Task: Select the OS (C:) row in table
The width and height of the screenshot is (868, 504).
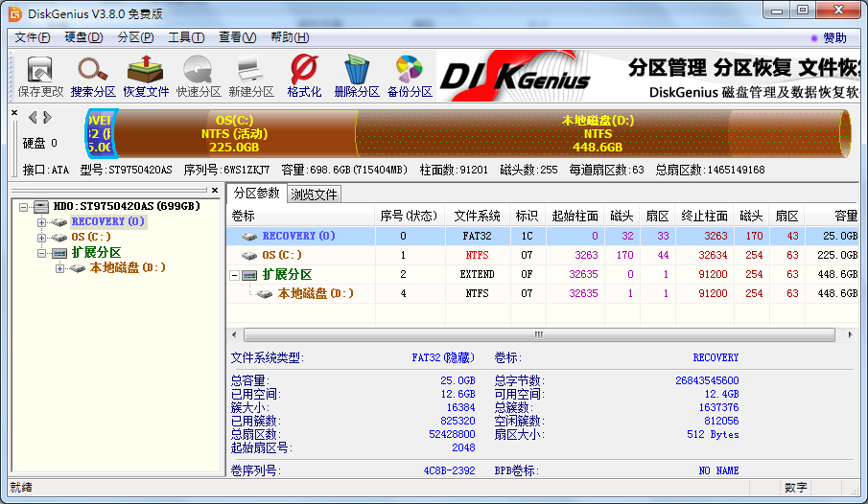Action: pos(543,255)
